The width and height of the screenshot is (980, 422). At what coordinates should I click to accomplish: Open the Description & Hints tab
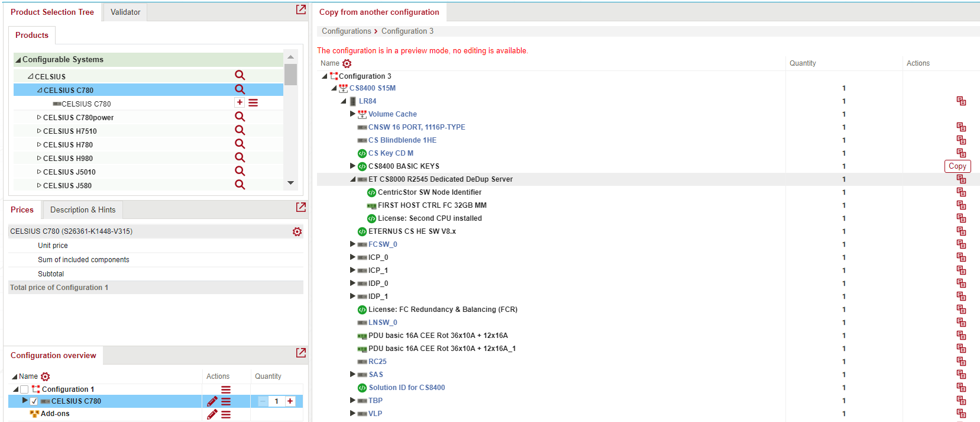[83, 210]
